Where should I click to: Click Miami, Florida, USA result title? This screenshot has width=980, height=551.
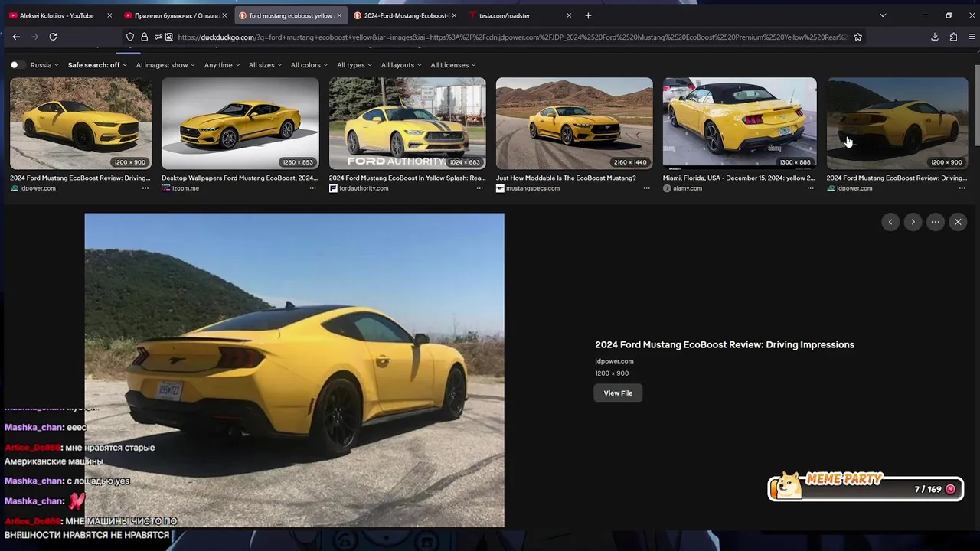coord(739,178)
